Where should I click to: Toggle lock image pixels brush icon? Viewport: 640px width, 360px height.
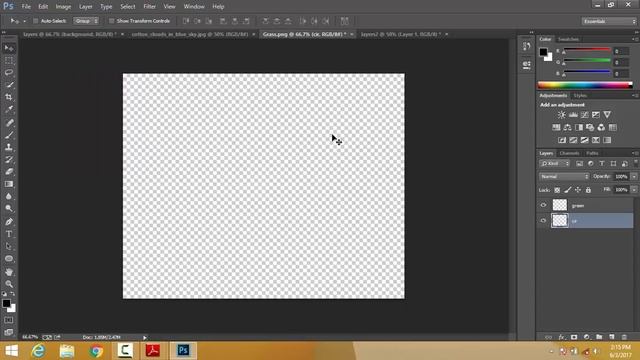568,190
